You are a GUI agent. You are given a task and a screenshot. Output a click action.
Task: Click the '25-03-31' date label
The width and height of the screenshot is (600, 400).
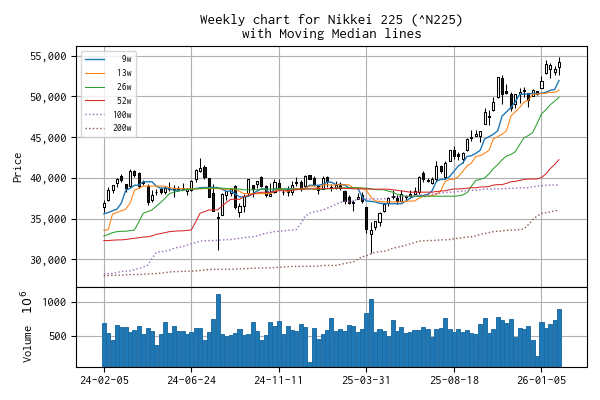pyautogui.click(x=366, y=380)
